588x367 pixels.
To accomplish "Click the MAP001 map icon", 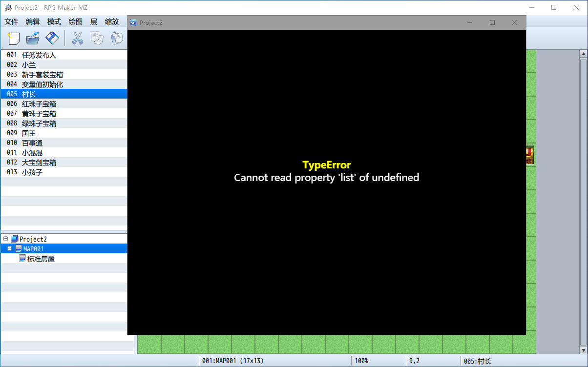I will tap(19, 249).
